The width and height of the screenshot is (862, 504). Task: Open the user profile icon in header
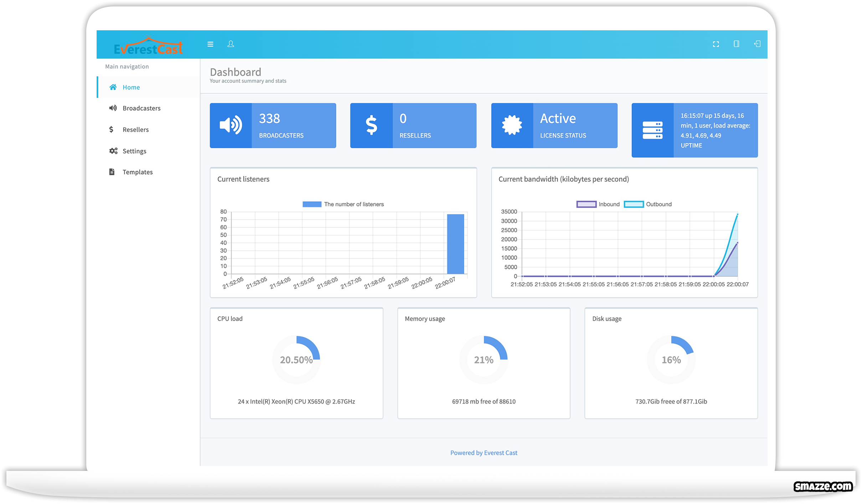(231, 44)
